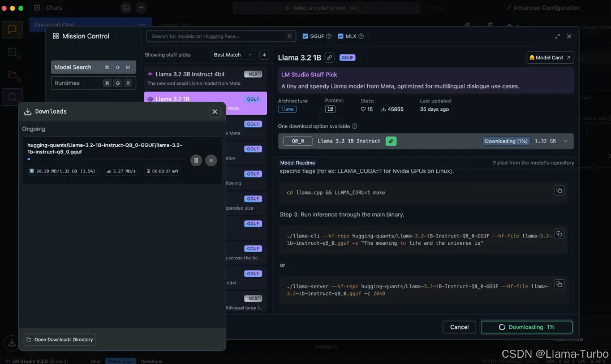Switch to User mode
The height and width of the screenshot is (364, 611).
click(96, 361)
